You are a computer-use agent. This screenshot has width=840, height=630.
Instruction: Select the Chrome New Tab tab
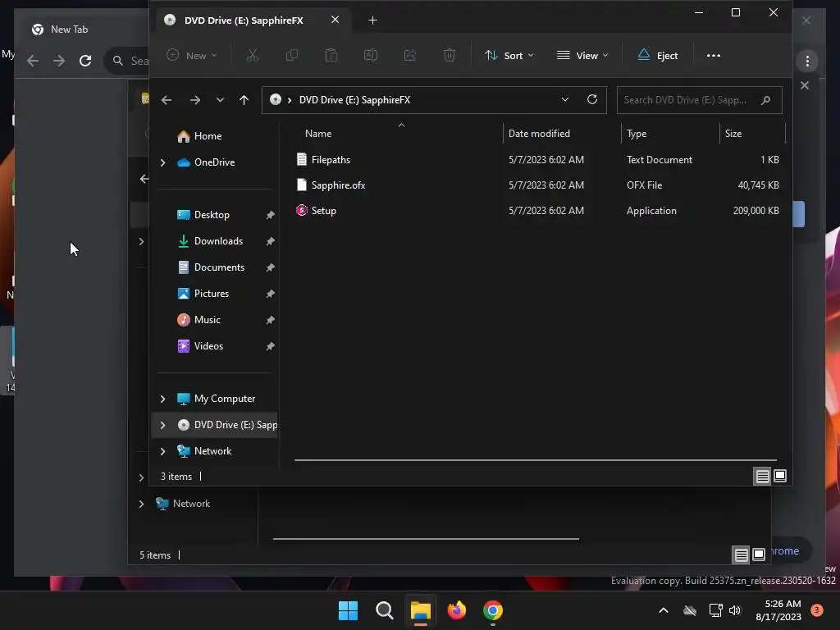coord(69,30)
